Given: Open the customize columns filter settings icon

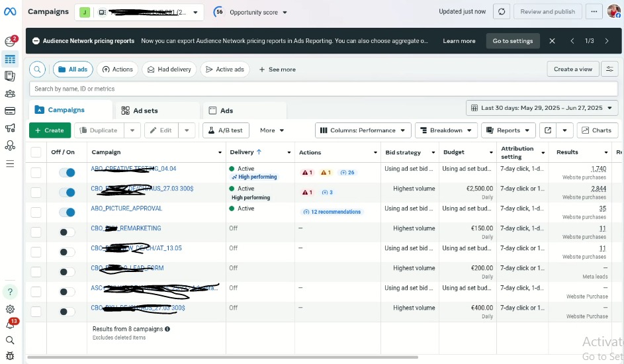Looking at the screenshot, I should coord(609,69).
